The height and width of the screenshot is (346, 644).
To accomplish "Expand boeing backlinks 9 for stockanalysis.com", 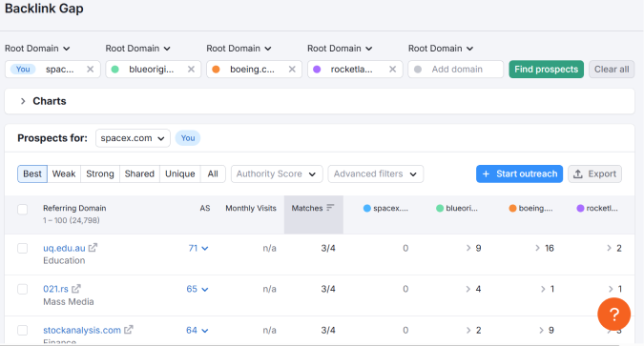I will pyautogui.click(x=547, y=331).
